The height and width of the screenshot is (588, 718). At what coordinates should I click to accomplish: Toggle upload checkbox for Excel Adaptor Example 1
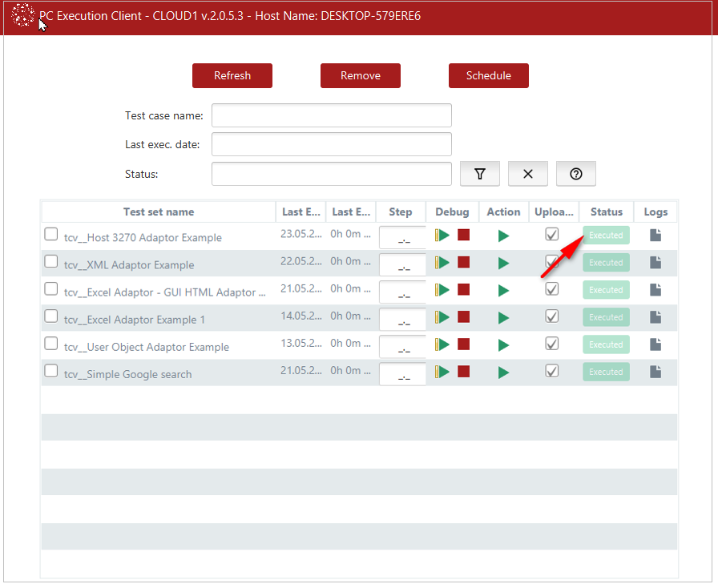pyautogui.click(x=551, y=316)
